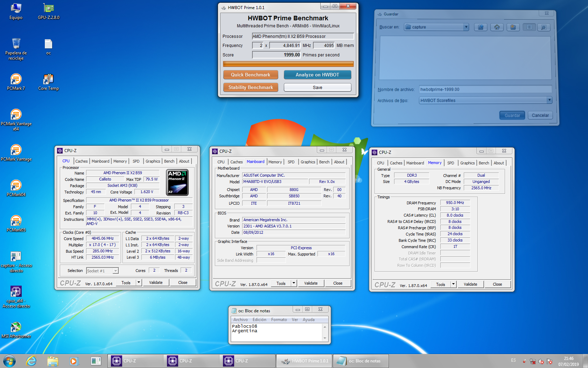Open the Windows Start menu orb
The width and height of the screenshot is (588, 368).
pyautogui.click(x=9, y=361)
